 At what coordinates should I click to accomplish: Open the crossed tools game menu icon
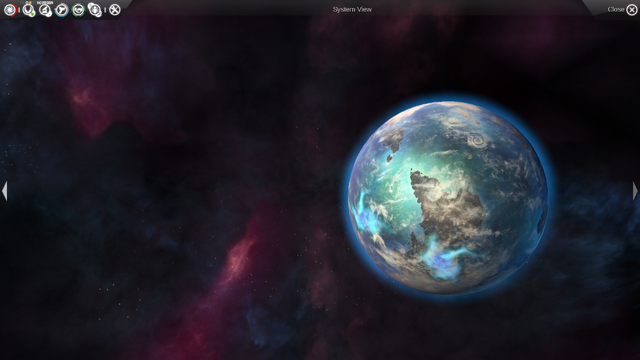pos(115,9)
